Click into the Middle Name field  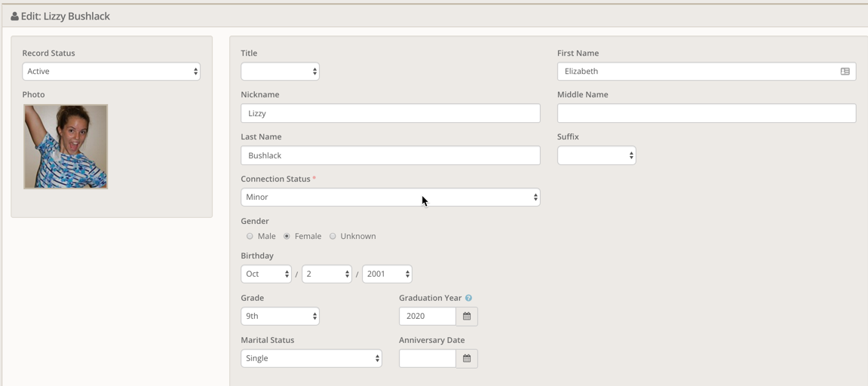pos(706,114)
